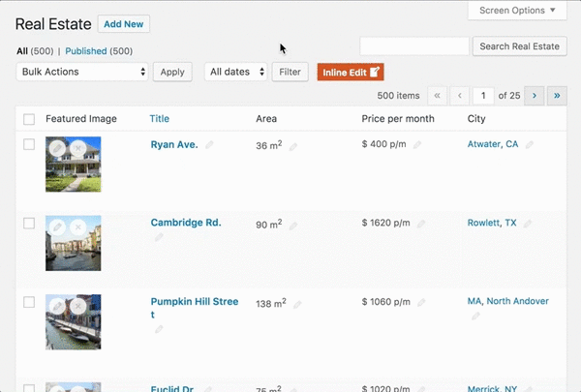Click Add New button

click(124, 24)
